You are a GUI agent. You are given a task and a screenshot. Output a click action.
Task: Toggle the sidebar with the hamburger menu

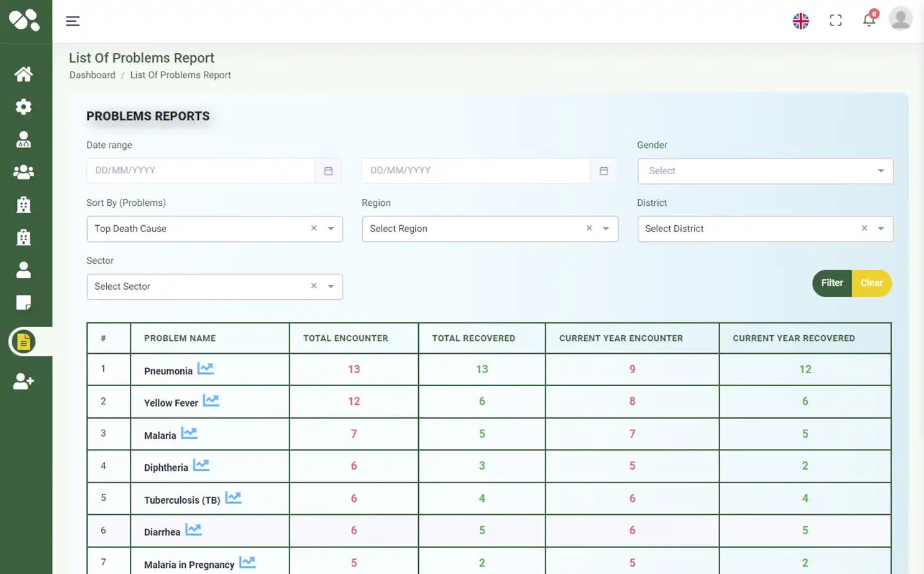(73, 21)
